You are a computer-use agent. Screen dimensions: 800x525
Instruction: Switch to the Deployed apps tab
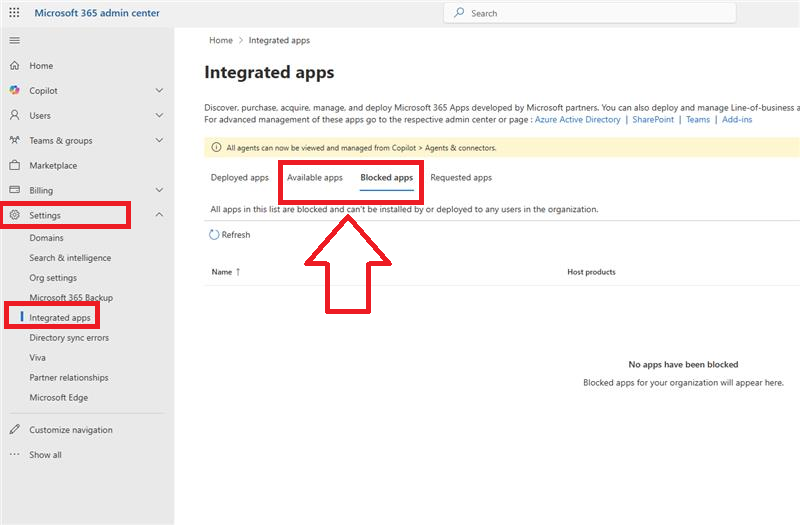click(239, 178)
